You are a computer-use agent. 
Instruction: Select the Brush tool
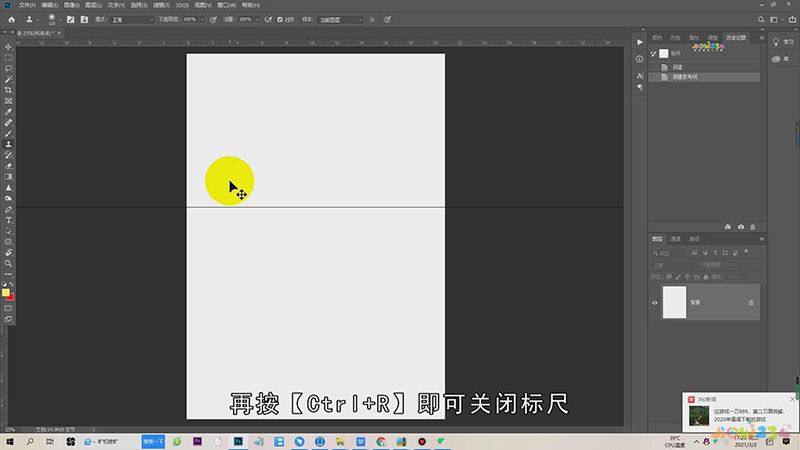[x=8, y=133]
